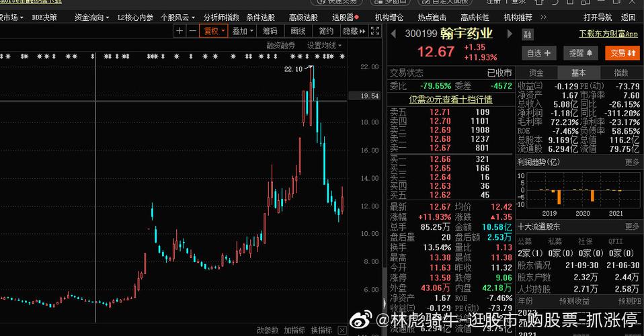Open 个股风云 menu dropdown
Screen dimensions: 644x336
pos(178,17)
